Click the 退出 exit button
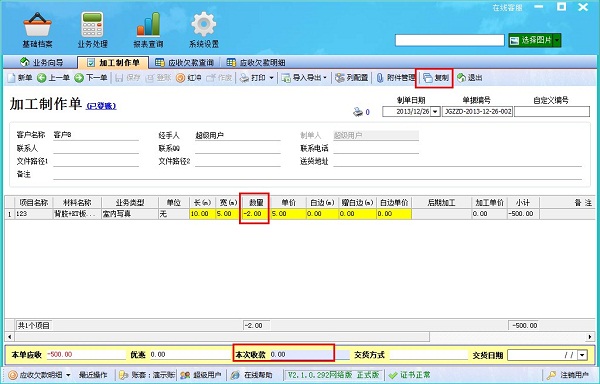The image size is (600, 384). pos(470,78)
